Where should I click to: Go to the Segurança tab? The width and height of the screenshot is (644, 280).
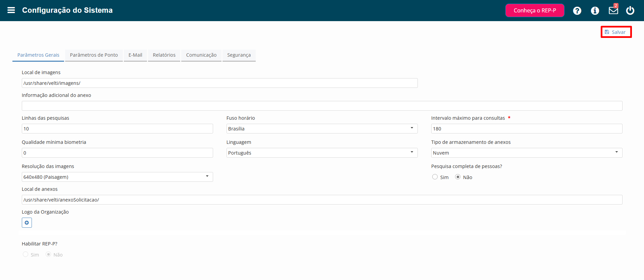(239, 55)
